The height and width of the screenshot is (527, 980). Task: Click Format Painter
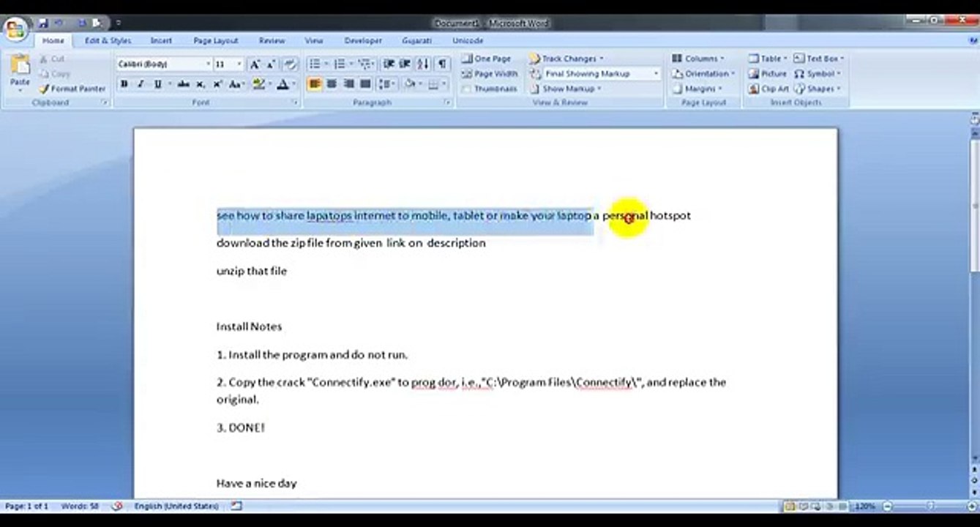point(72,89)
